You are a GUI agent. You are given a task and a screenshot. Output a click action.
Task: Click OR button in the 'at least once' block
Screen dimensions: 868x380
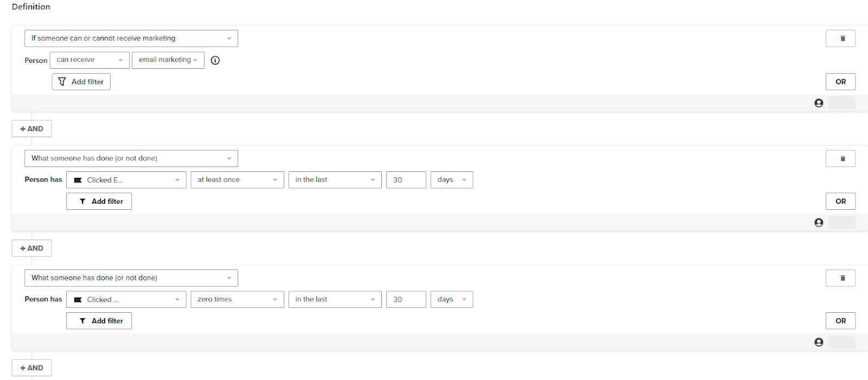(840, 201)
